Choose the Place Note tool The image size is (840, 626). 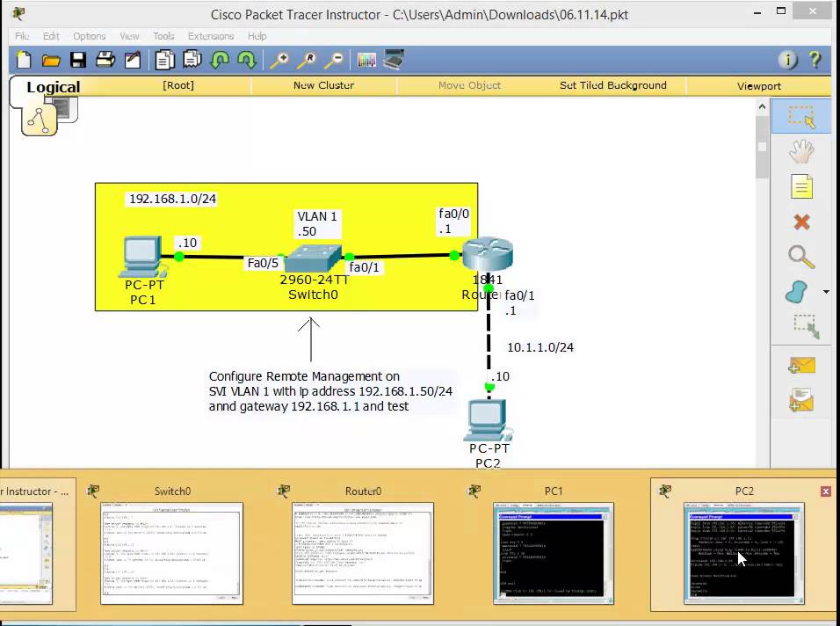pyautogui.click(x=801, y=187)
